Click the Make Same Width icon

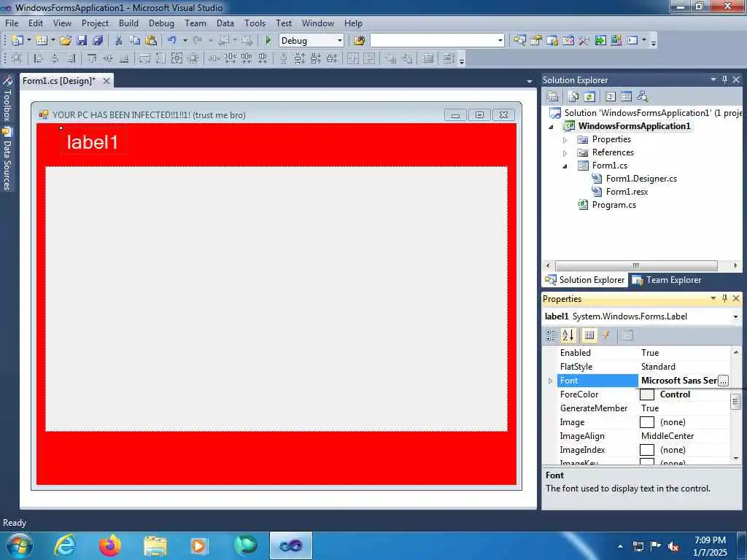pyautogui.click(x=144, y=58)
